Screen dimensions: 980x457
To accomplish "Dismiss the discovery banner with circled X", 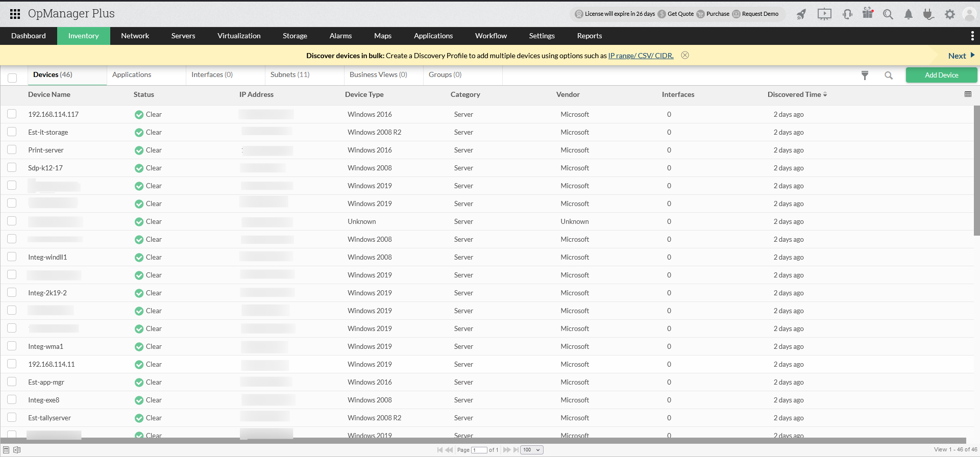I will (x=685, y=55).
